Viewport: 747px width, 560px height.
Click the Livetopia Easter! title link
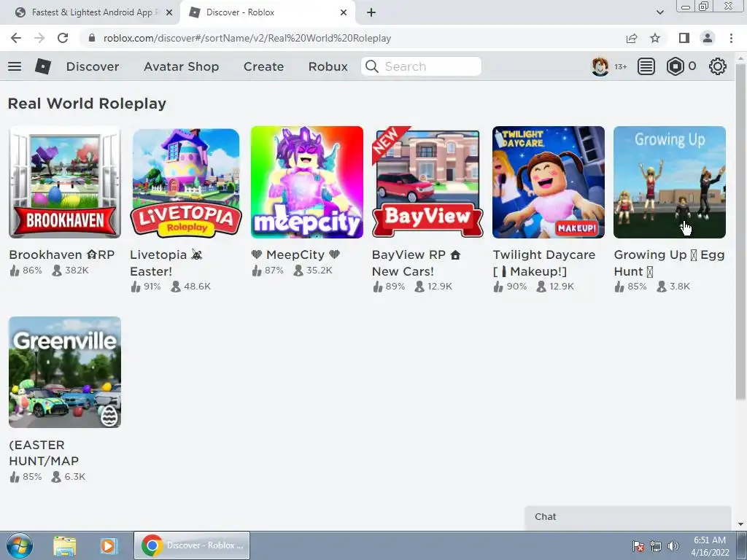[x=166, y=262]
